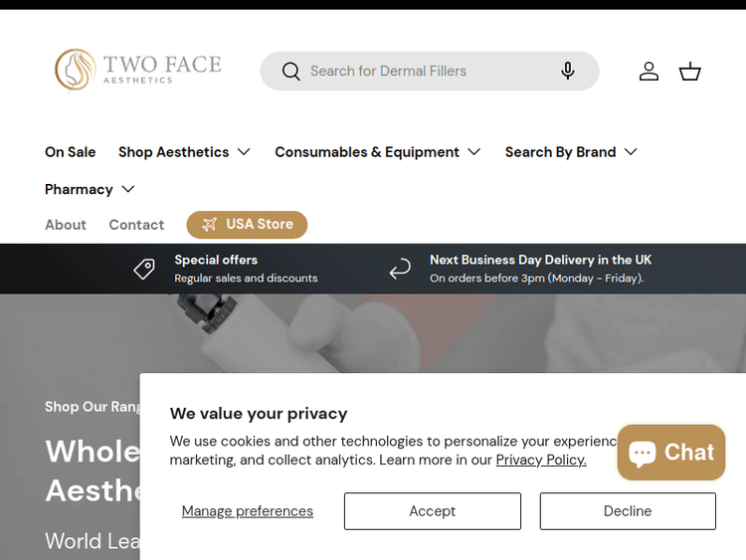Screen dimensions: 746x560
Task: Open the Shopify Chat widget
Action: [x=671, y=453]
